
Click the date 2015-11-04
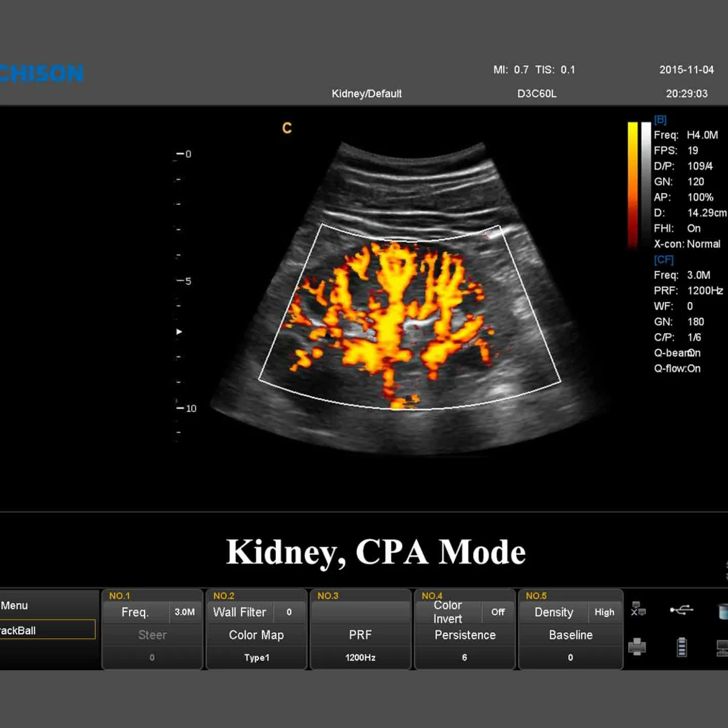tap(686, 70)
